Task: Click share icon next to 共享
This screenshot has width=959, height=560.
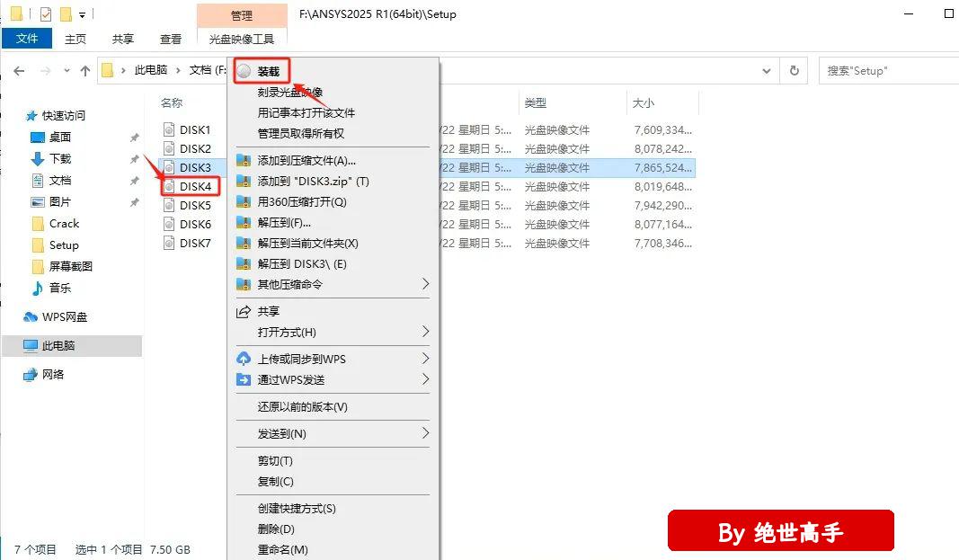Action: [x=244, y=312]
